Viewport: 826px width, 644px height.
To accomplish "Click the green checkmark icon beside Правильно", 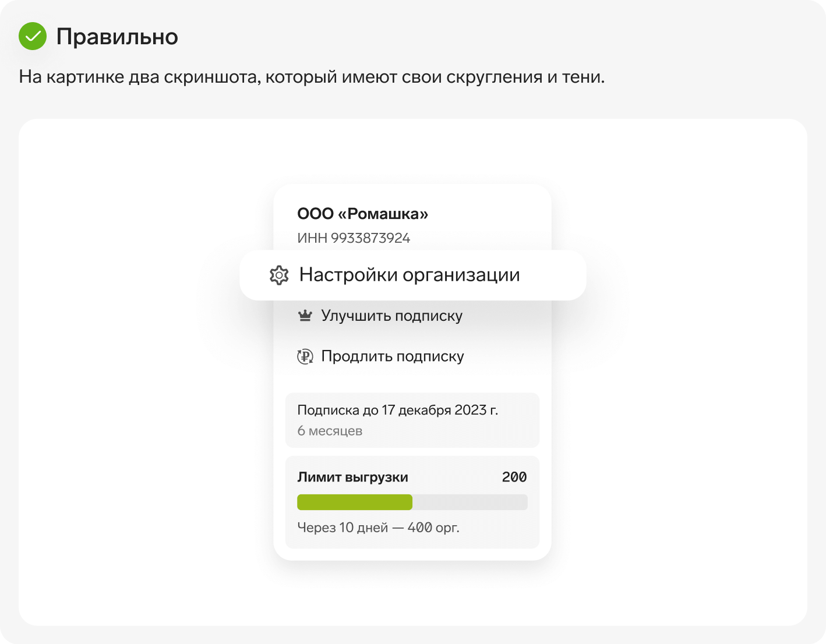I will point(33,36).
